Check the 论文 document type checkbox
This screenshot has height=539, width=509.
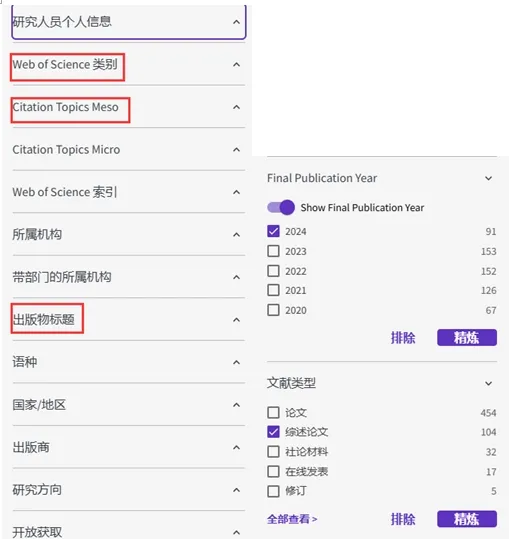point(273,412)
